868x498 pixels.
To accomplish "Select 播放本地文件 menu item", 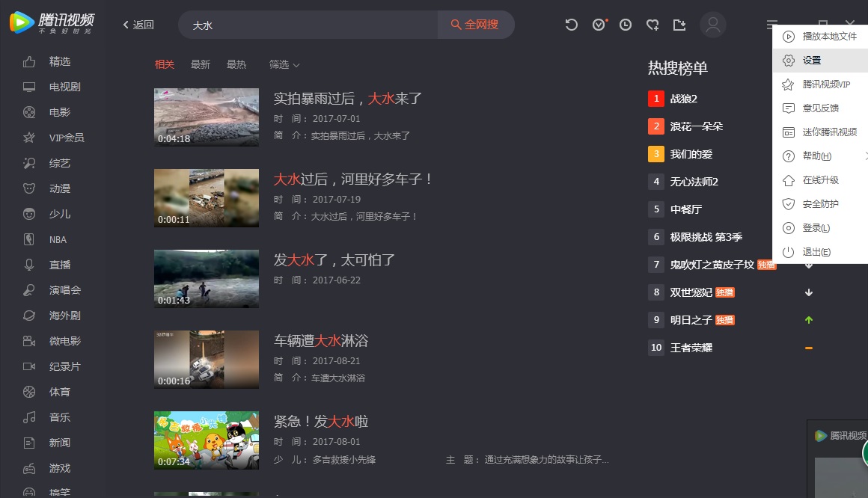I will click(x=823, y=36).
